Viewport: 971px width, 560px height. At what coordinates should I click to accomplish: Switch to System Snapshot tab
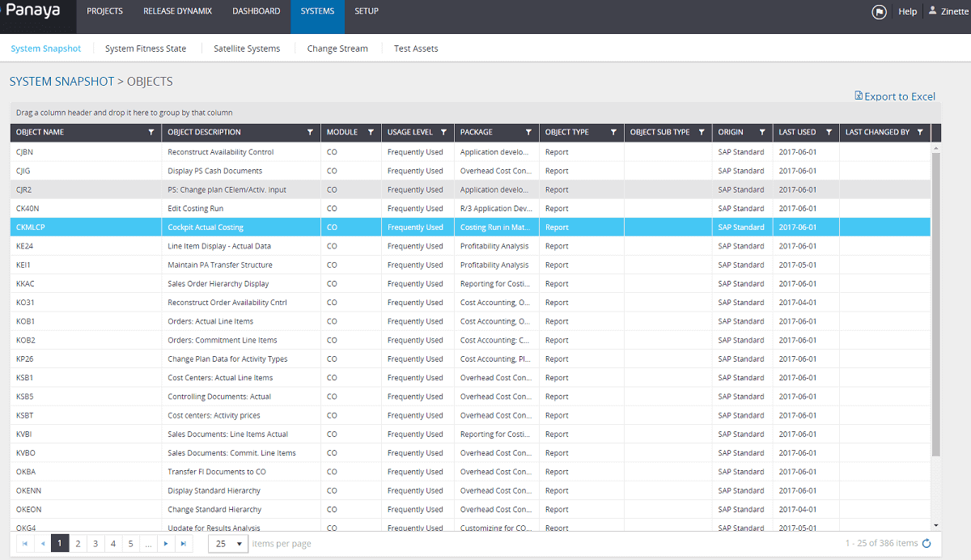pyautogui.click(x=46, y=49)
